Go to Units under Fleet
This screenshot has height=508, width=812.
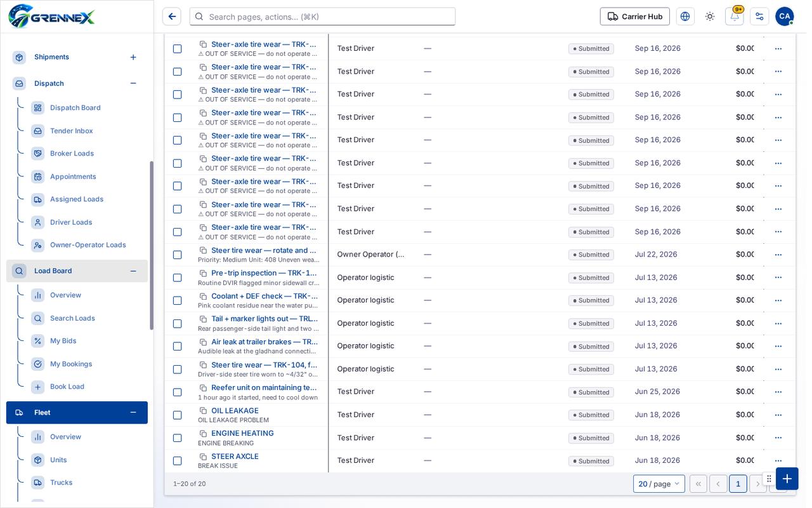[x=58, y=460]
